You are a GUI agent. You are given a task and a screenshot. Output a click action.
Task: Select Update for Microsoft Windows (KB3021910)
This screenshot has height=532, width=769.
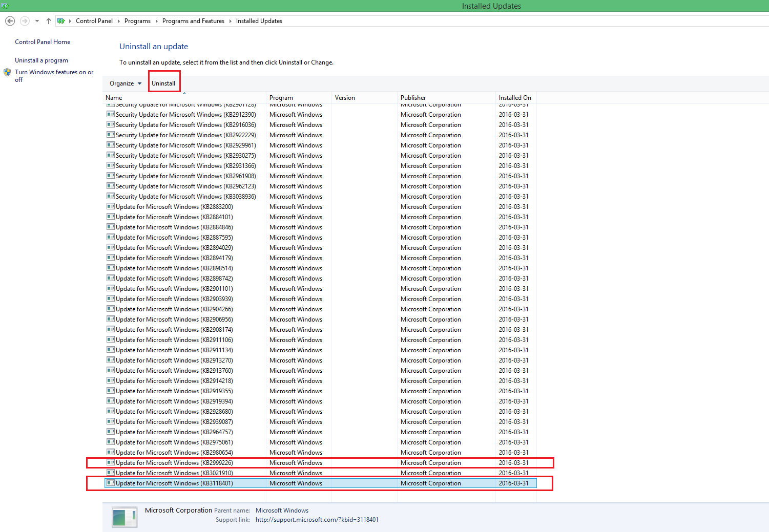tap(321, 473)
